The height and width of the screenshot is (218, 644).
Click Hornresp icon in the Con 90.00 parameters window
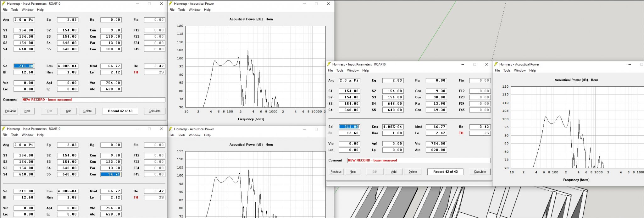(x=329, y=64)
